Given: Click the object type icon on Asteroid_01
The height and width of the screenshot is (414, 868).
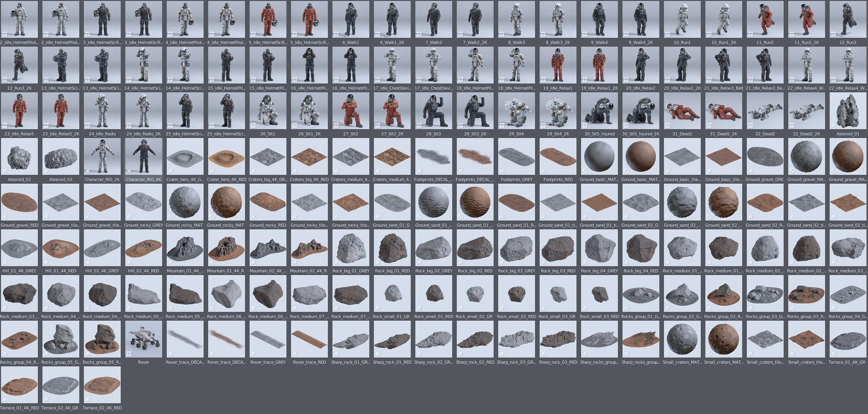Looking at the screenshot, I should tap(833, 126).
